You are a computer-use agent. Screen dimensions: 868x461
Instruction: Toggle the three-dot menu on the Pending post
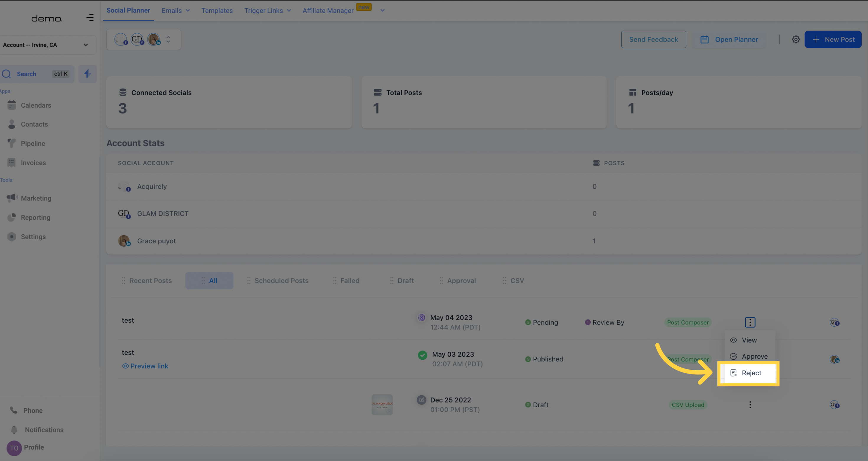[x=750, y=322]
